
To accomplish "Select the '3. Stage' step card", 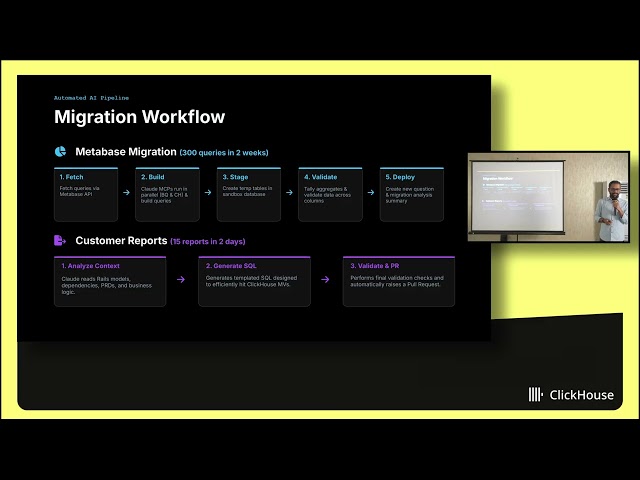I will pos(249,194).
